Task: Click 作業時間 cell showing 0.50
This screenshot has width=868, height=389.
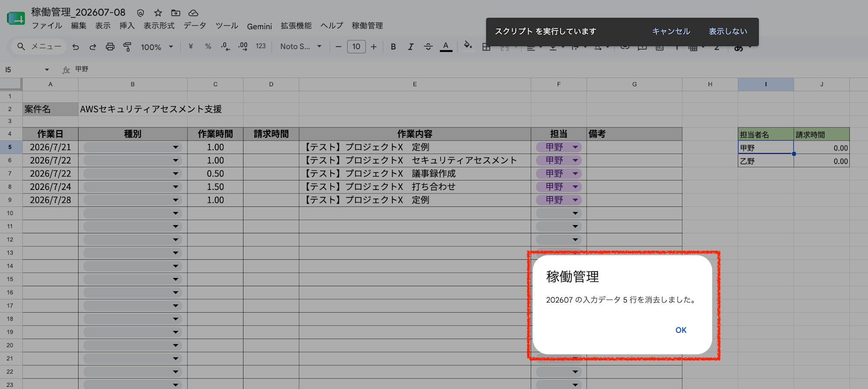Action: 215,173
